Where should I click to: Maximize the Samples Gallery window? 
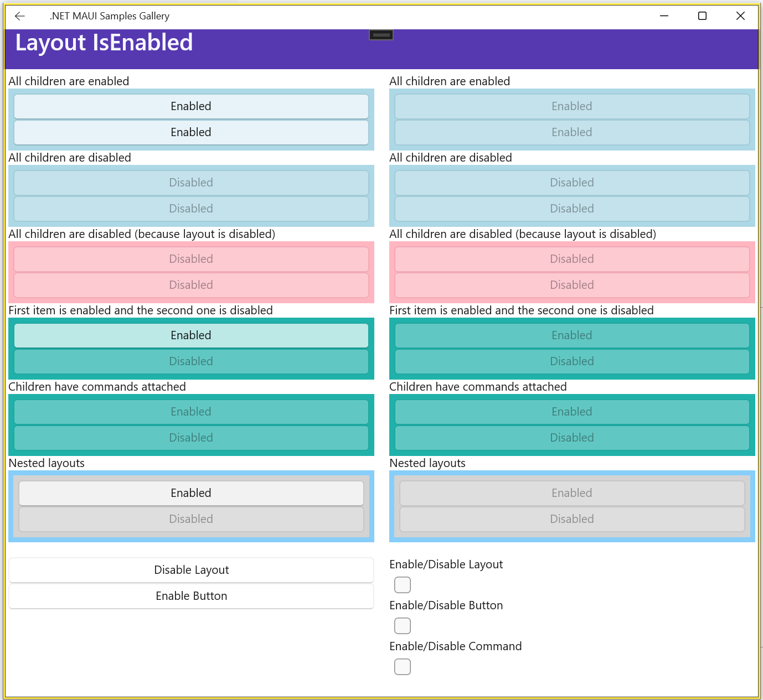702,16
